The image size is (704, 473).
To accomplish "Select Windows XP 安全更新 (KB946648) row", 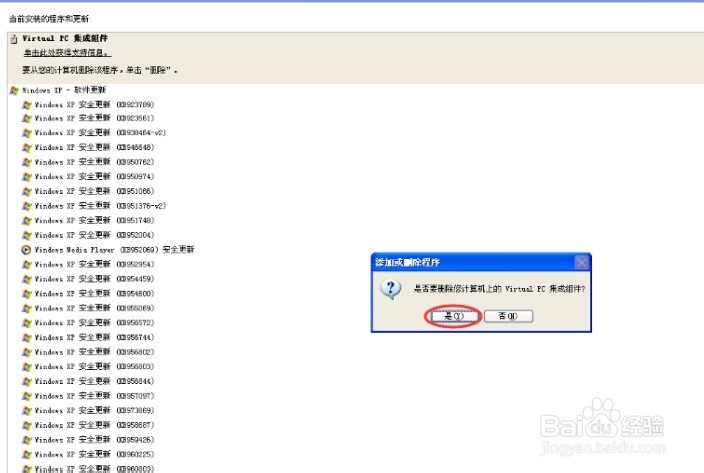I will pos(88,148).
